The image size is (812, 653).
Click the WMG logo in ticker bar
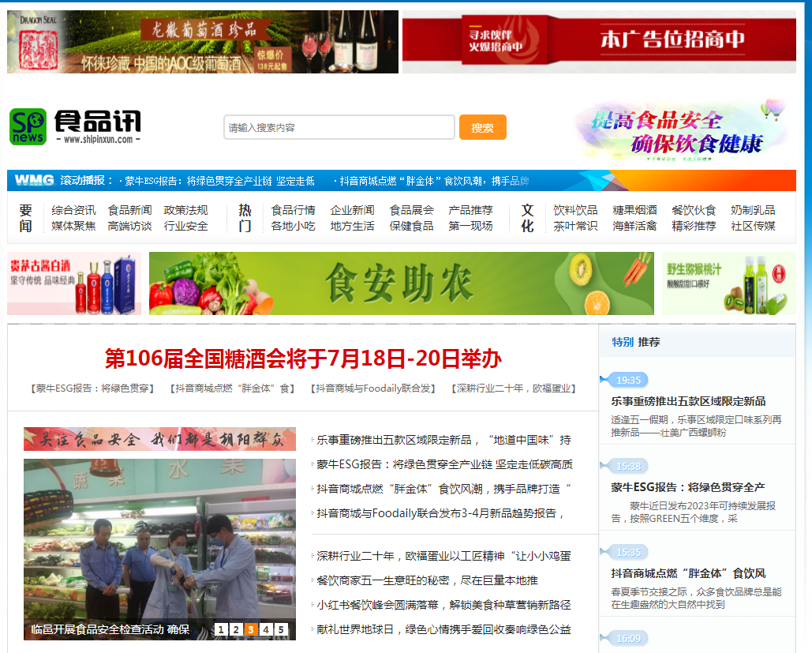(x=34, y=180)
